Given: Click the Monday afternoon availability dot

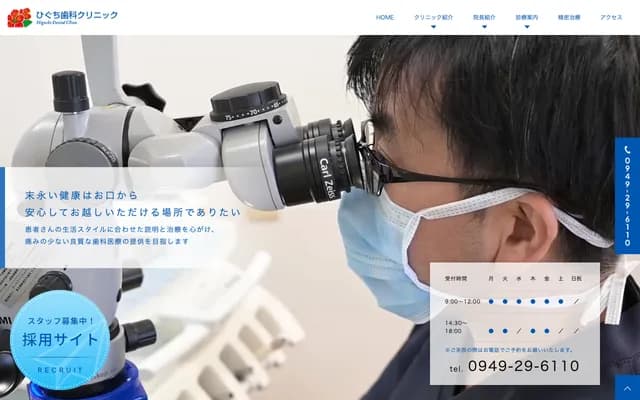Looking at the screenshot, I should point(491,331).
